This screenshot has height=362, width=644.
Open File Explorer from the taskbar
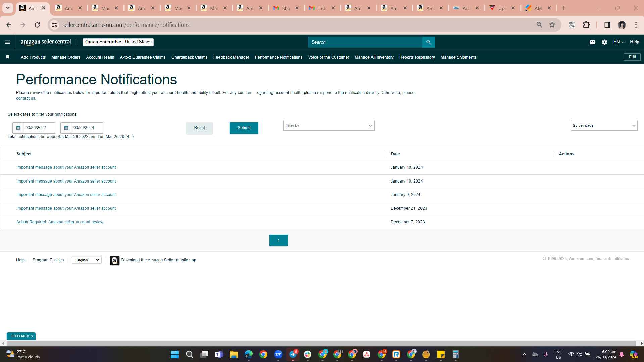pyautogui.click(x=234, y=354)
